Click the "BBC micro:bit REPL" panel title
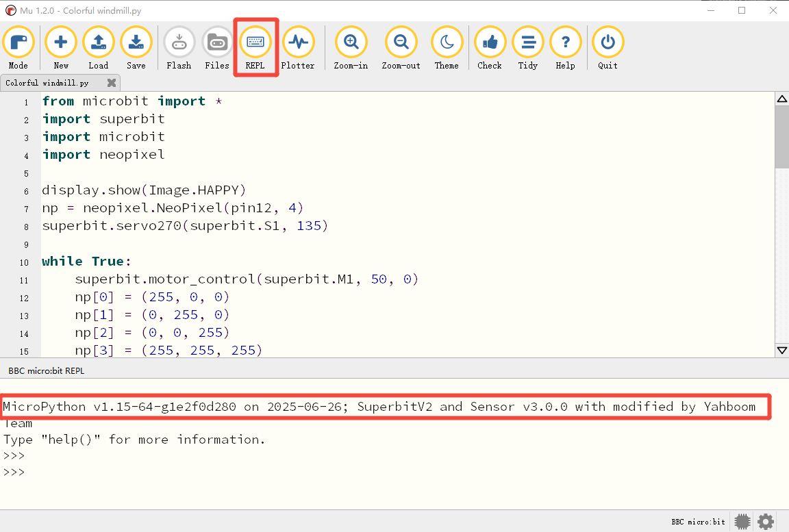Viewport: 789px width, 532px height. coord(47,371)
